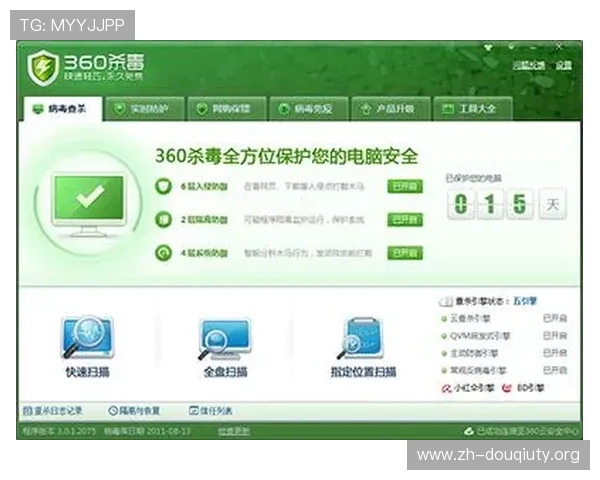The image size is (600, 480).
Task: Click the 常规反病毒引擎 row label
Action: pyautogui.click(x=478, y=370)
